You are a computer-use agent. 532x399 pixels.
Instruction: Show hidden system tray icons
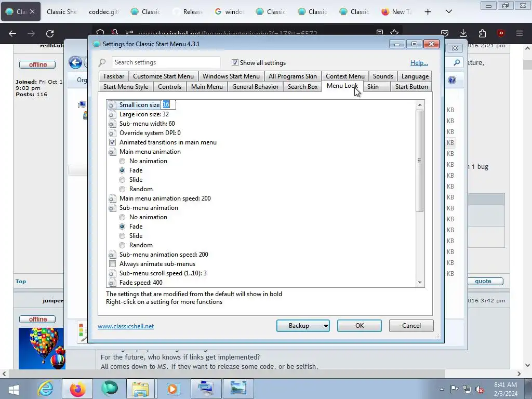click(x=442, y=389)
